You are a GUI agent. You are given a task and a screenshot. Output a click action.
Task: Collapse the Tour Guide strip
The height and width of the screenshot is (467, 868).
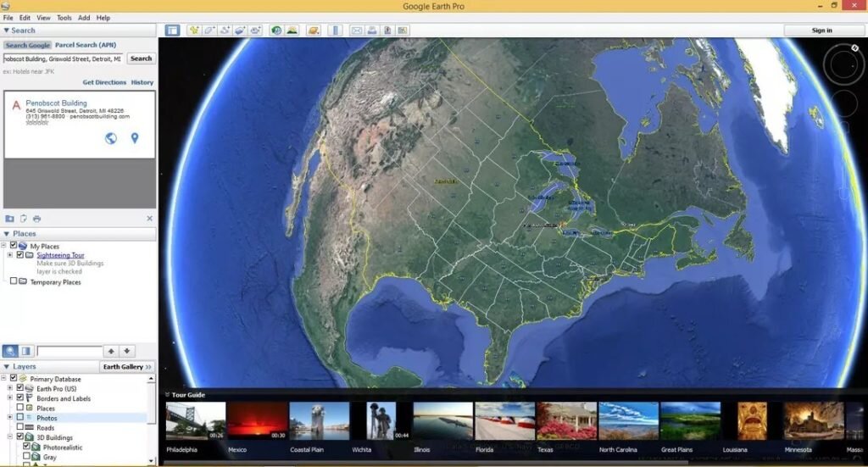click(x=167, y=394)
